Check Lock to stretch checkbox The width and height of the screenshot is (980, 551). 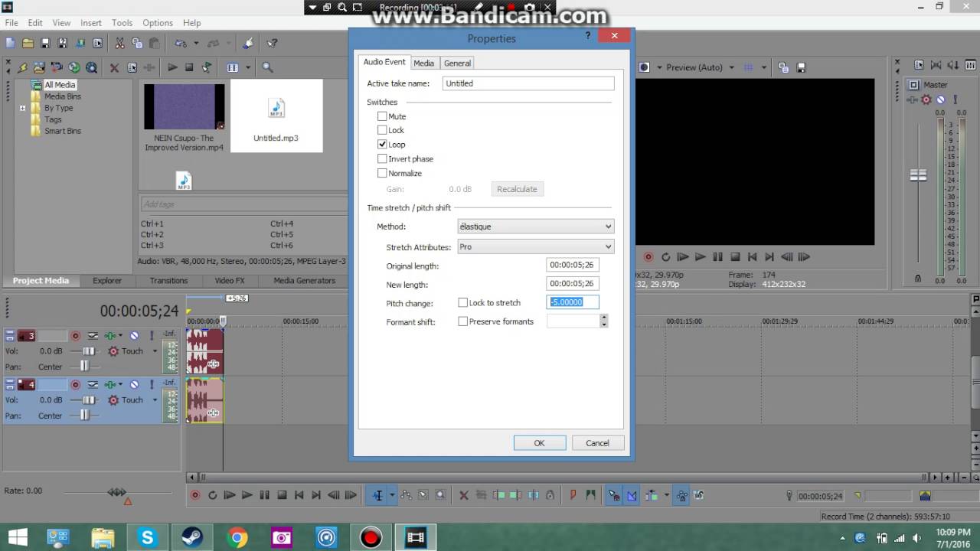point(462,303)
